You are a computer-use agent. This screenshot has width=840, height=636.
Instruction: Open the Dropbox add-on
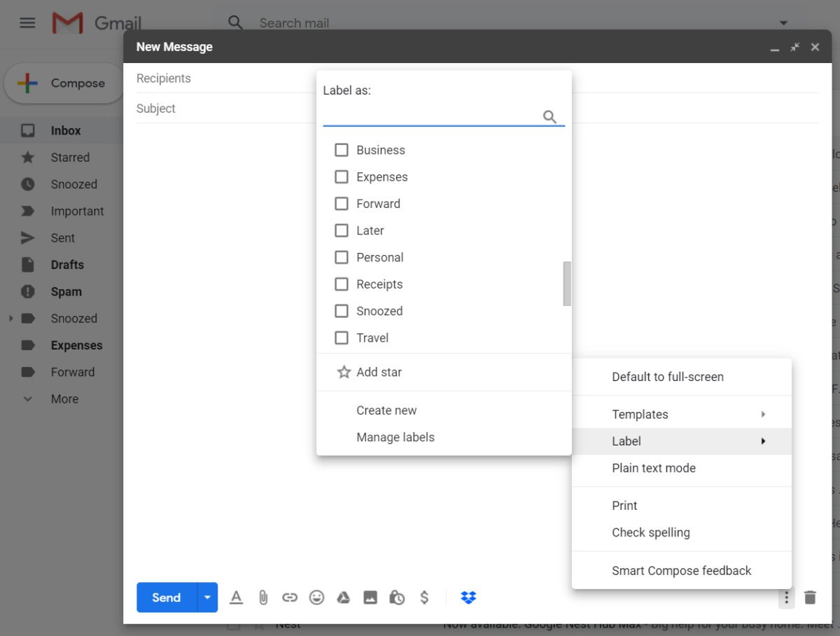(x=468, y=597)
